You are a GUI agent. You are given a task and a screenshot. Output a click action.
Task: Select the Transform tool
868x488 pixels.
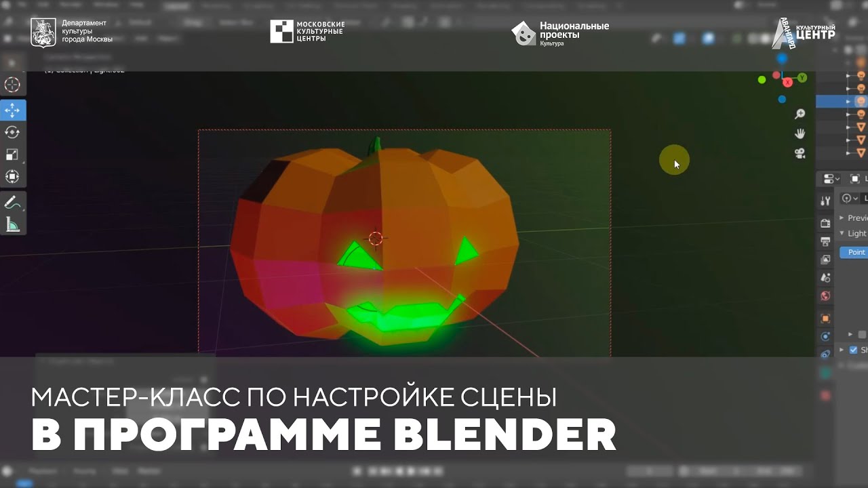[x=12, y=177]
